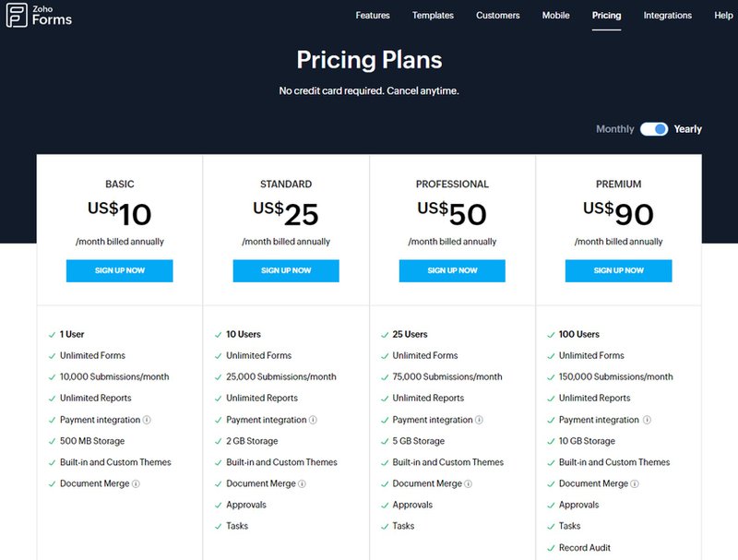
Task: Open the Customers navigation link
Action: [x=498, y=16]
